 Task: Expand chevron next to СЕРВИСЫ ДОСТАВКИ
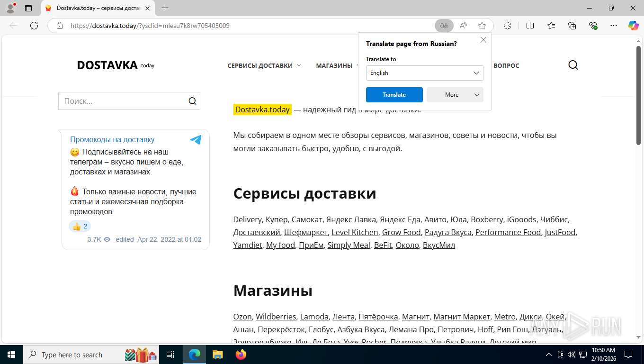tap(299, 65)
